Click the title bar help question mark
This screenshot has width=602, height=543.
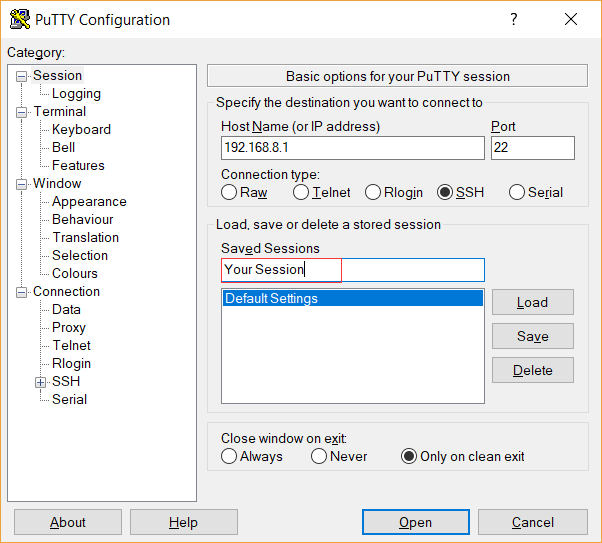(514, 20)
